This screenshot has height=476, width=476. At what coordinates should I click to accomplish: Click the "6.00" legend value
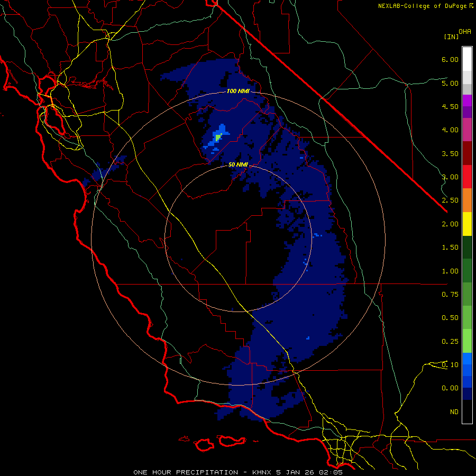click(x=450, y=59)
